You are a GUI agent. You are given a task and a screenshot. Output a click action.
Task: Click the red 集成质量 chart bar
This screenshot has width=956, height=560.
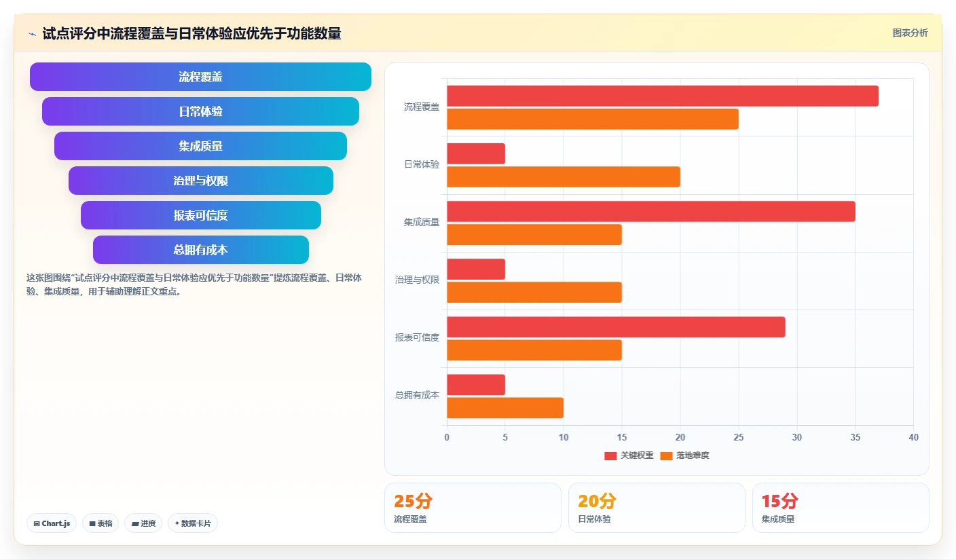651,211
